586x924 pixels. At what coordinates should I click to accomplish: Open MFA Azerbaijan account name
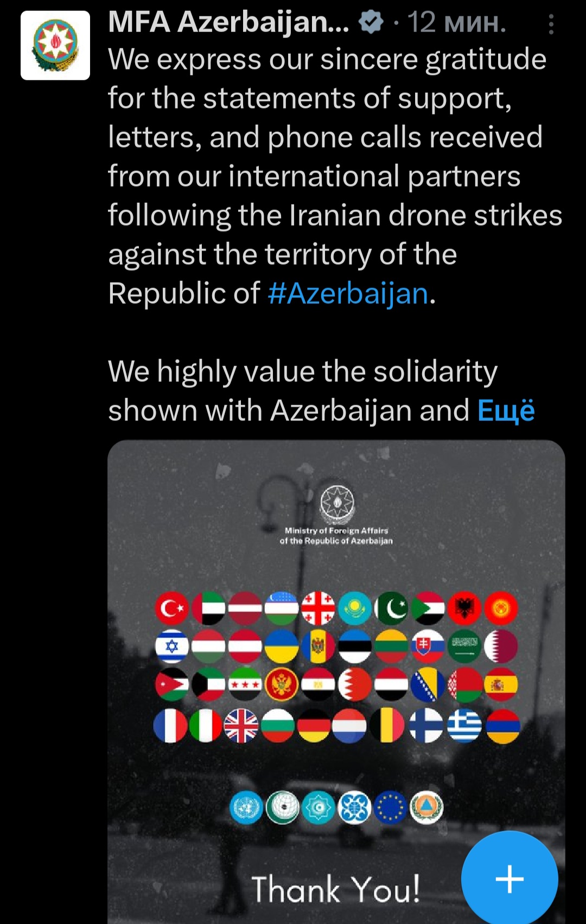tap(228, 22)
